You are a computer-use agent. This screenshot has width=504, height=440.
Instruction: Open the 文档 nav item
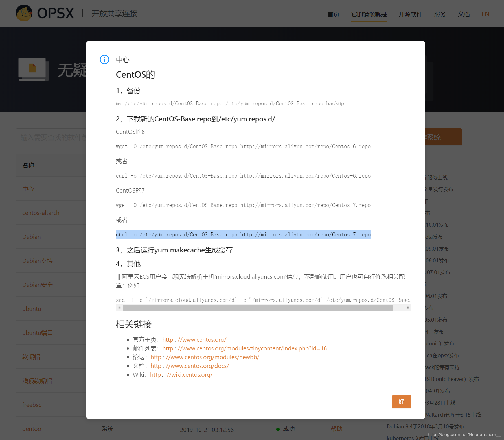point(464,14)
